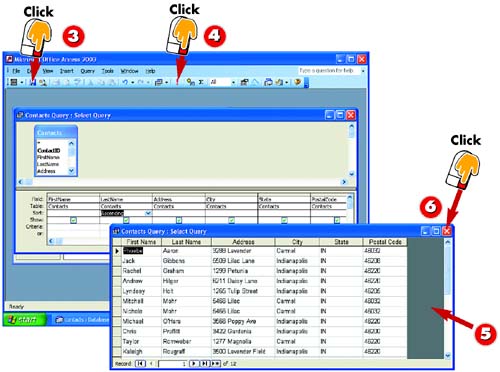Open the toolbar options arrow at toolbar end
Viewport: 500px width, 372px height.
pos(306,83)
